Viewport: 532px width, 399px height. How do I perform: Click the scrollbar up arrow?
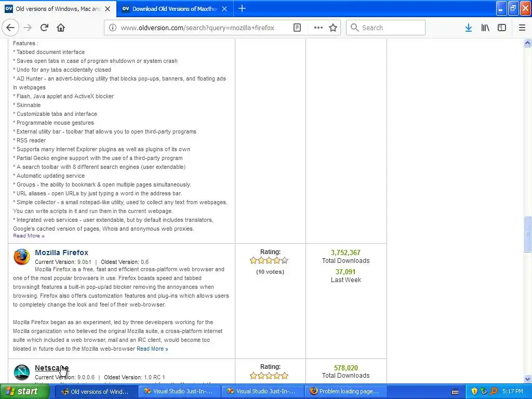(527, 43)
